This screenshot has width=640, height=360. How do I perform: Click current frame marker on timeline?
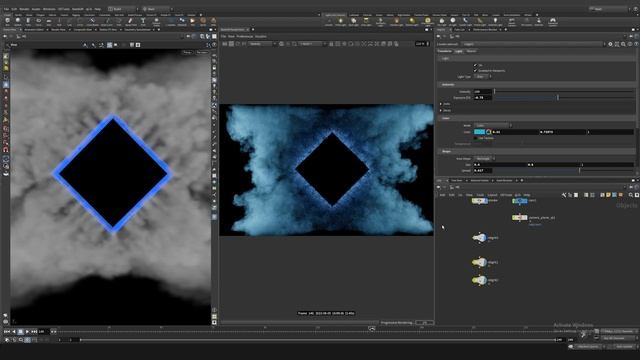click(x=371, y=328)
